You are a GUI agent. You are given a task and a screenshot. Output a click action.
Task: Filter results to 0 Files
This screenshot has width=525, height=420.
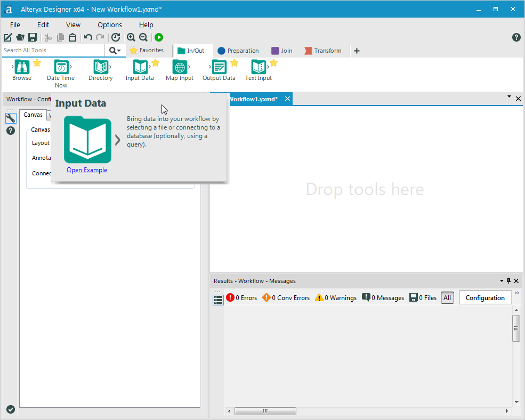[423, 298]
